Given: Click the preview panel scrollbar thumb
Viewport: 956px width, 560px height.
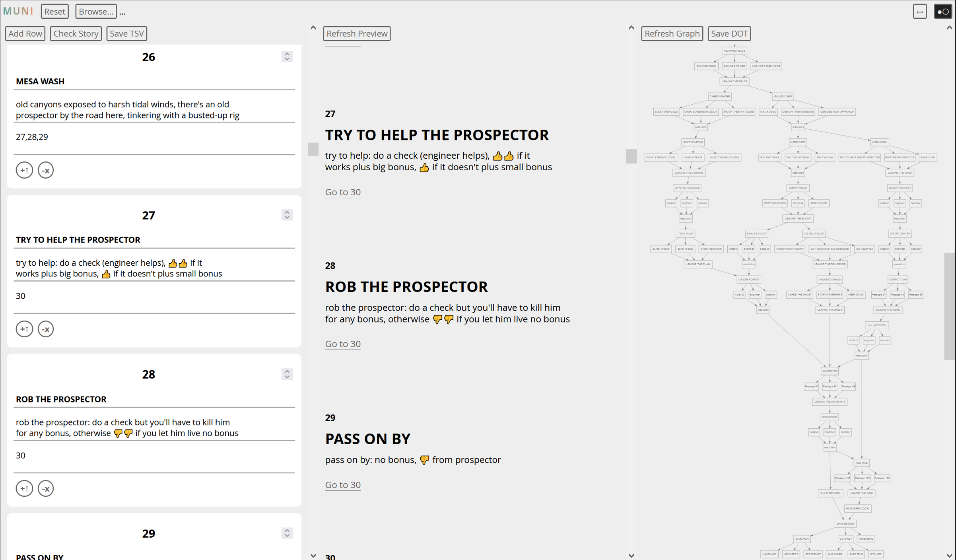Looking at the screenshot, I should coord(631,156).
